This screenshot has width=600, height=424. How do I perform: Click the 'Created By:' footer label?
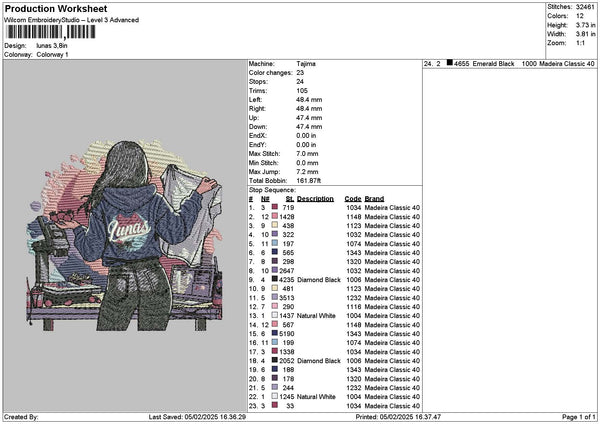coord(21,417)
